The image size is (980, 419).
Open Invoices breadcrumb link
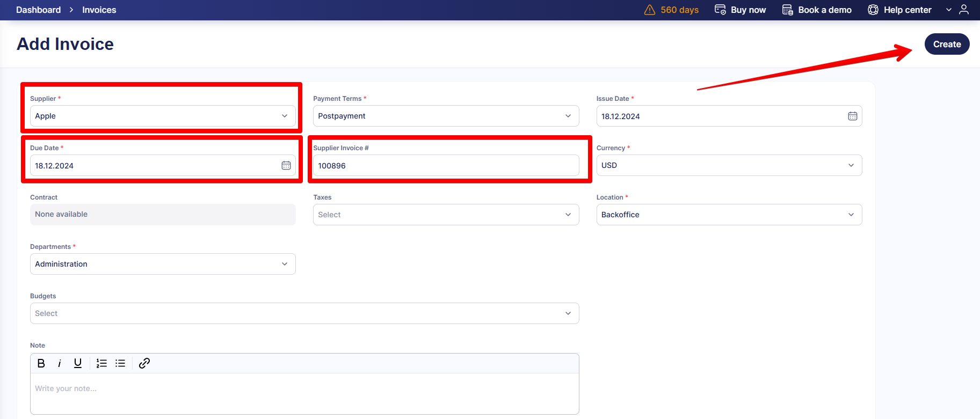coord(99,10)
